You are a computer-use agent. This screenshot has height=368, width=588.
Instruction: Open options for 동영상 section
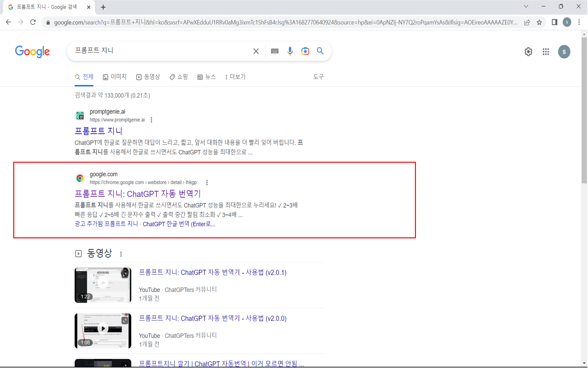(x=121, y=254)
